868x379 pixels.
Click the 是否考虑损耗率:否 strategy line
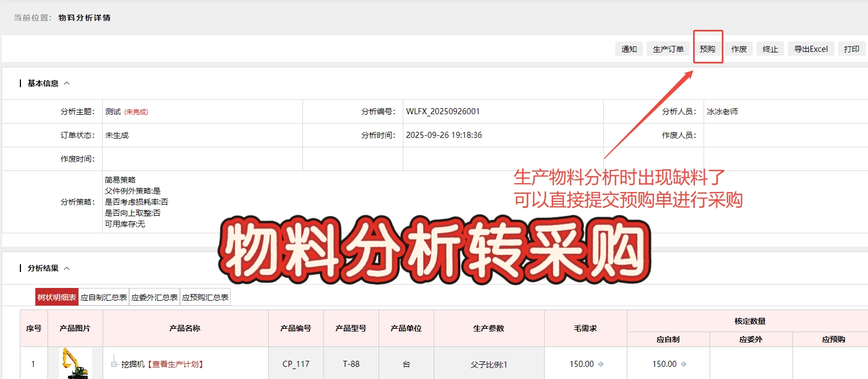(136, 202)
